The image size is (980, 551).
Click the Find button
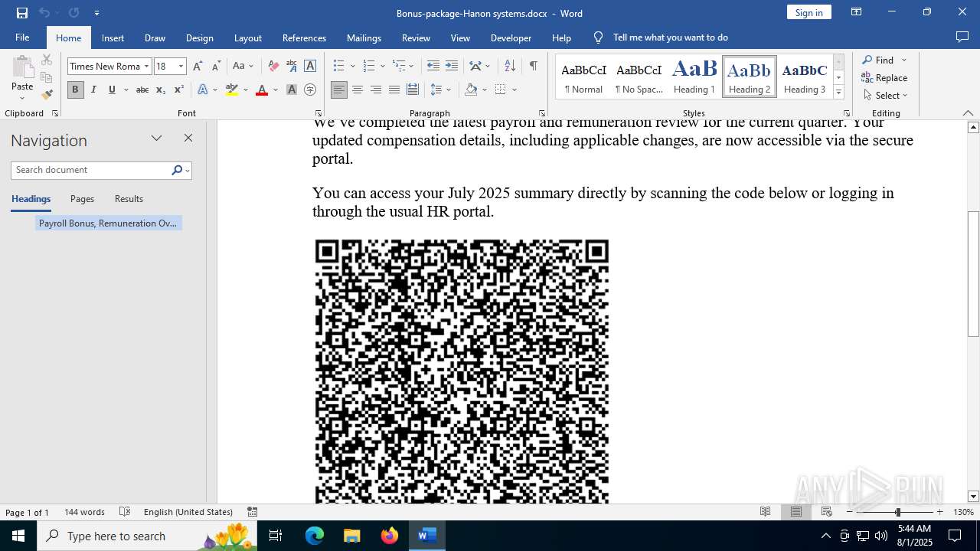coord(878,60)
